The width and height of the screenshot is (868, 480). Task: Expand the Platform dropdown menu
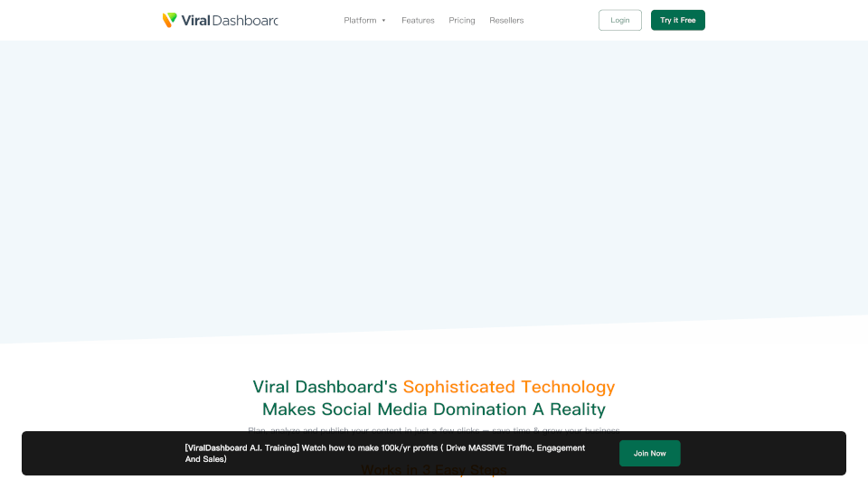(364, 21)
